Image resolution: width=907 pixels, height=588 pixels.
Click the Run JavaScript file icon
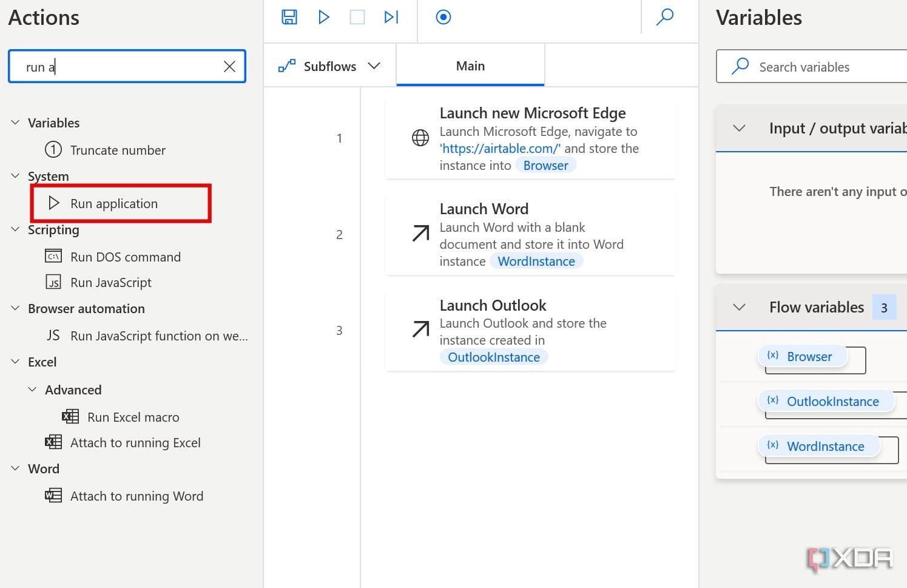pos(53,282)
